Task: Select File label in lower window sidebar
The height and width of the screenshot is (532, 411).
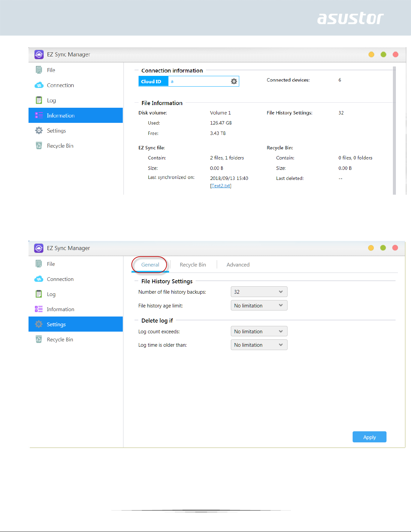Action: (51, 264)
